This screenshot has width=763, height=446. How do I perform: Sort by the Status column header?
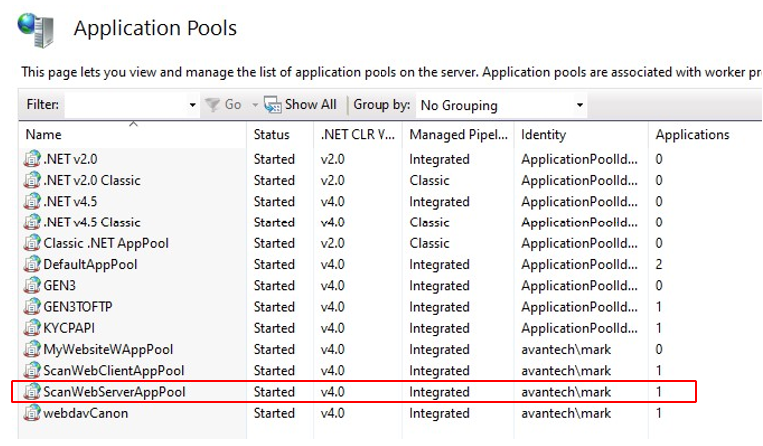pos(271,135)
